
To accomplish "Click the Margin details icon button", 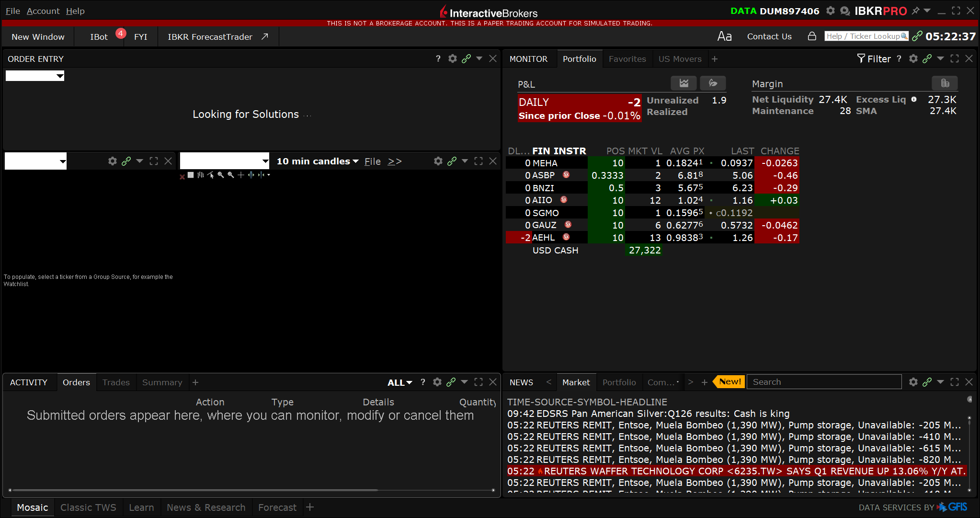I will [945, 83].
